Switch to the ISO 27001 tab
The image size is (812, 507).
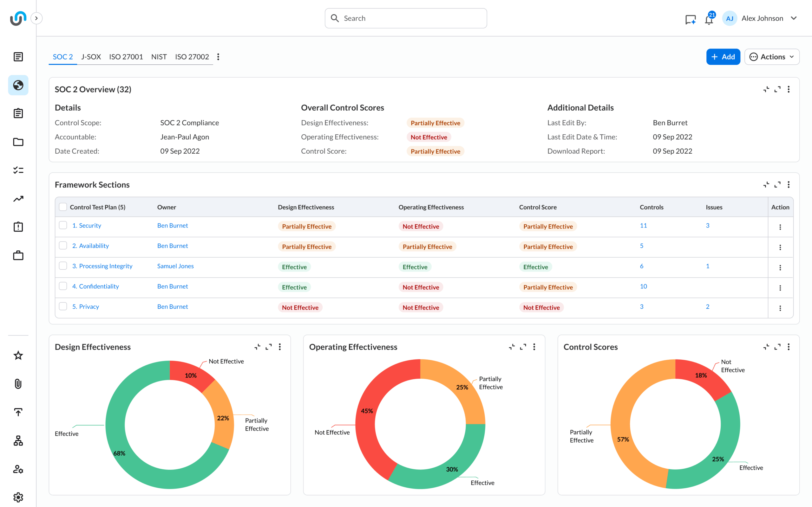(x=126, y=57)
